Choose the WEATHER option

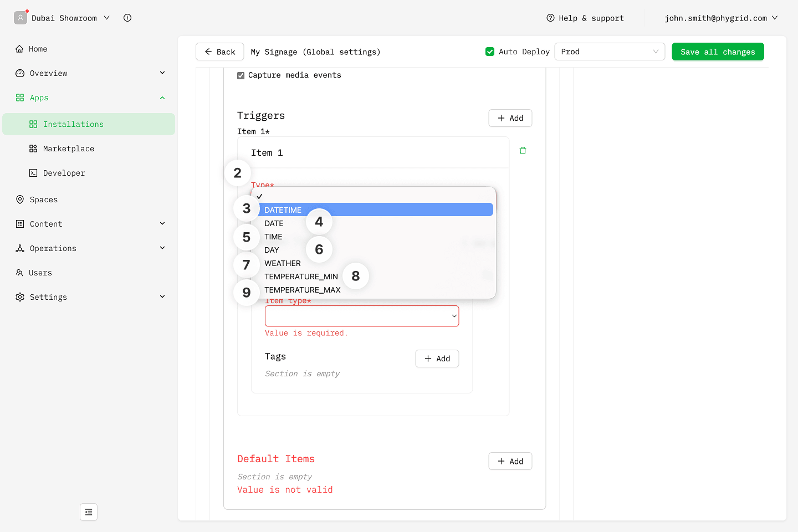point(283,263)
